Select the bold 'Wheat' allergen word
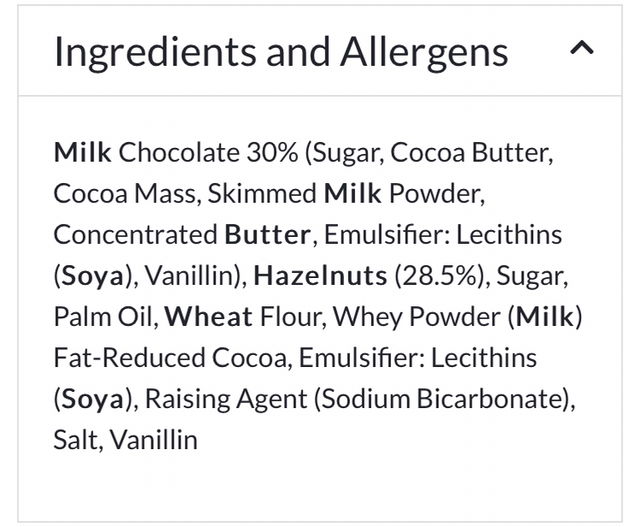The width and height of the screenshot is (640, 527). (209, 316)
